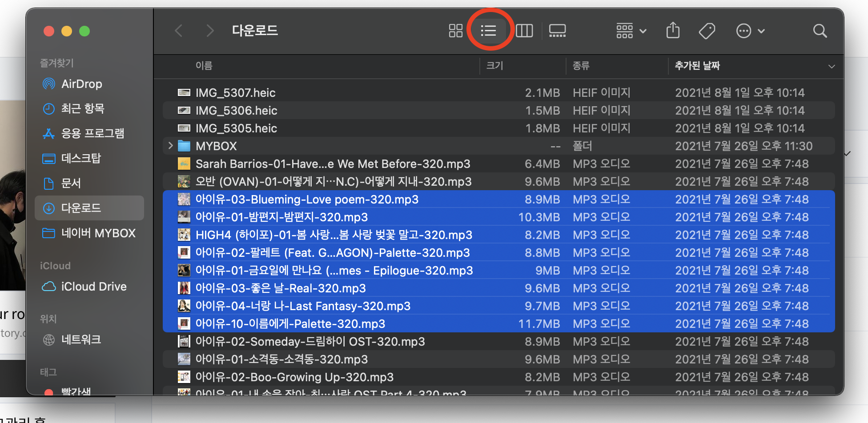
Task: Select file IMG_5307.heic
Action: [498, 92]
